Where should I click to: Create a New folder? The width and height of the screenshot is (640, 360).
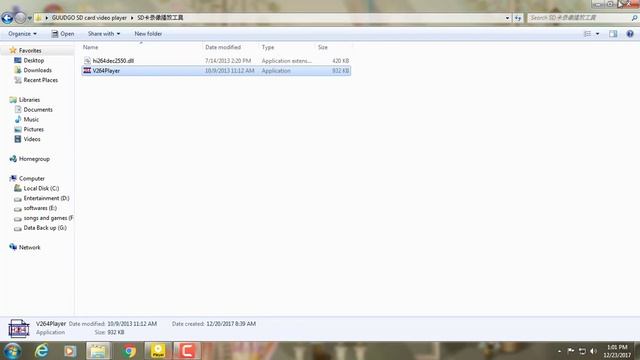pos(148,34)
